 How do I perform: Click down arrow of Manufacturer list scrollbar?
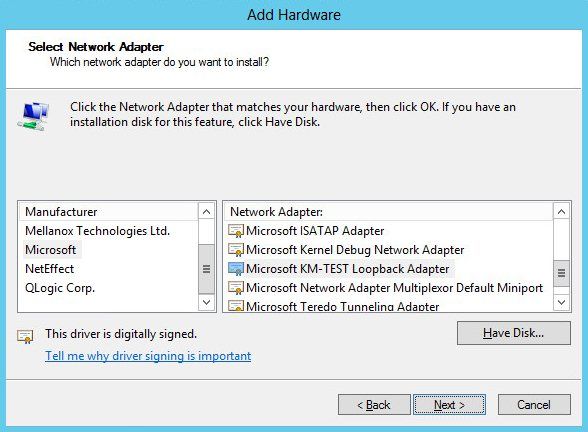[x=206, y=302]
